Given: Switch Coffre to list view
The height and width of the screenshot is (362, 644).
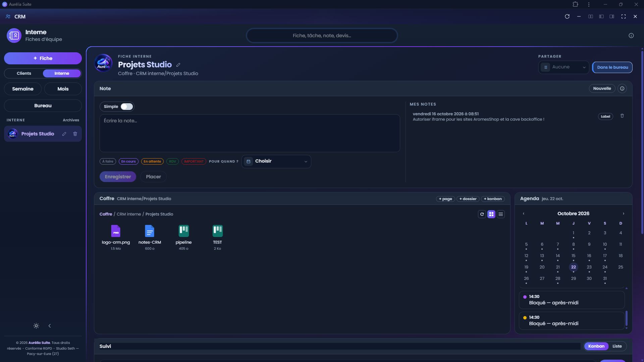Looking at the screenshot, I should [x=501, y=214].
